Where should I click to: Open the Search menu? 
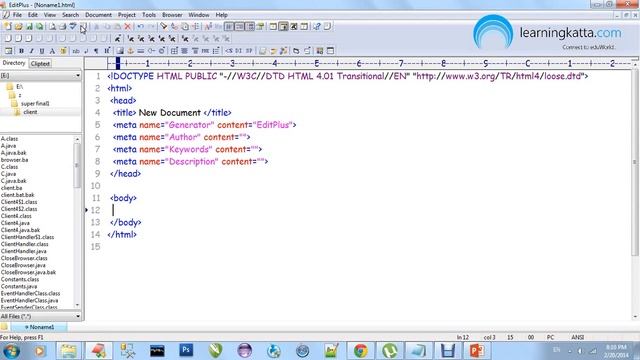(70, 15)
